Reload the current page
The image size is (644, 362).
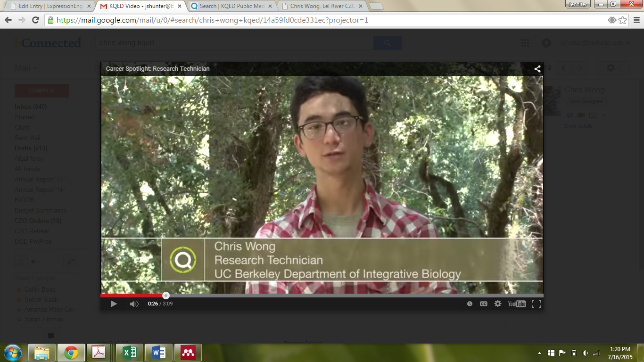tap(35, 20)
